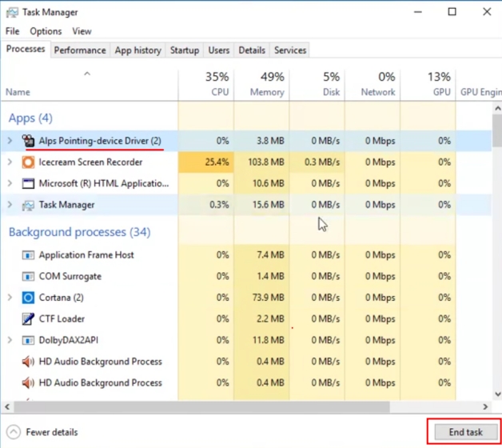This screenshot has width=502, height=448.
Task: Click the 73.9 MB Cortana memory value
Action: point(269,298)
